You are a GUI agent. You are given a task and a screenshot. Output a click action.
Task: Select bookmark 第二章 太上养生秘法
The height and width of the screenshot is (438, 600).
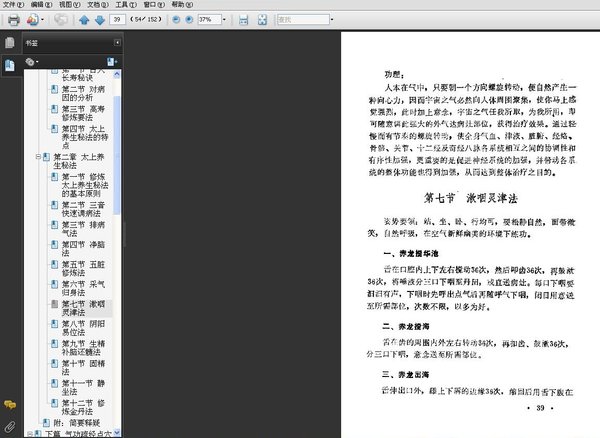pyautogui.click(x=78, y=161)
